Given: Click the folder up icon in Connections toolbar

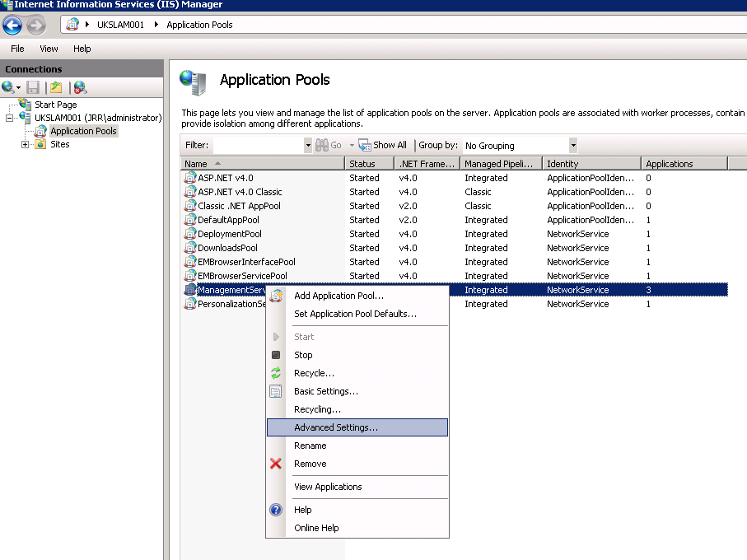Looking at the screenshot, I should pyautogui.click(x=56, y=87).
